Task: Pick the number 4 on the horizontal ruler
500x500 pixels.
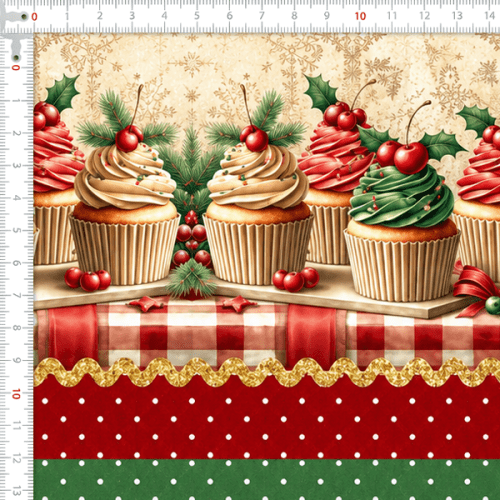Action: (164, 16)
